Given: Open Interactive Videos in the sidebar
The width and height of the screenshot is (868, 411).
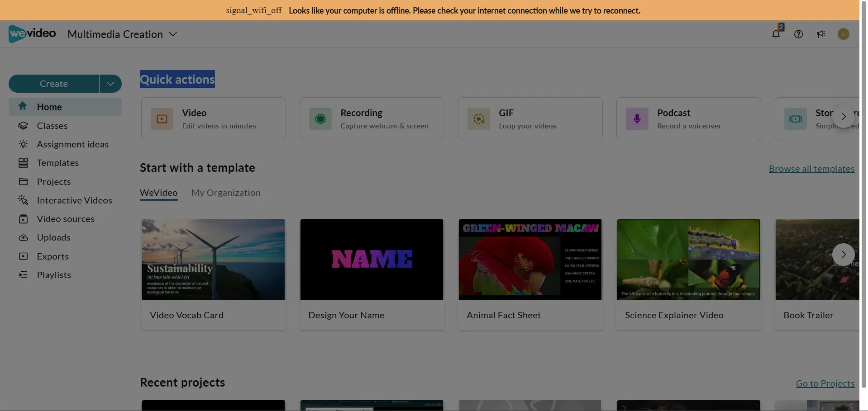Looking at the screenshot, I should (65, 200).
